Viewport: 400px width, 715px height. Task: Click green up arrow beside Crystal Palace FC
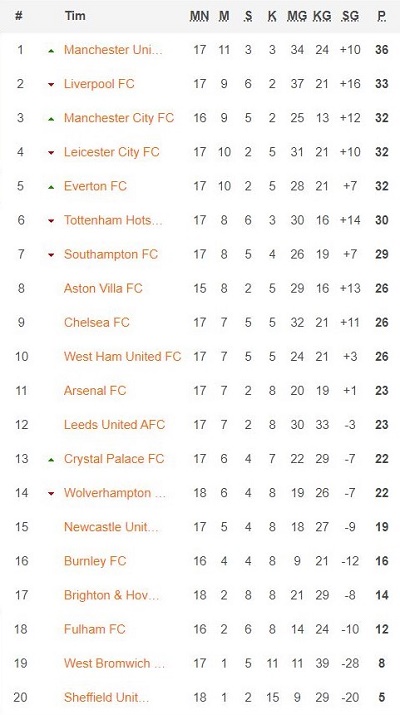pyautogui.click(x=51, y=460)
